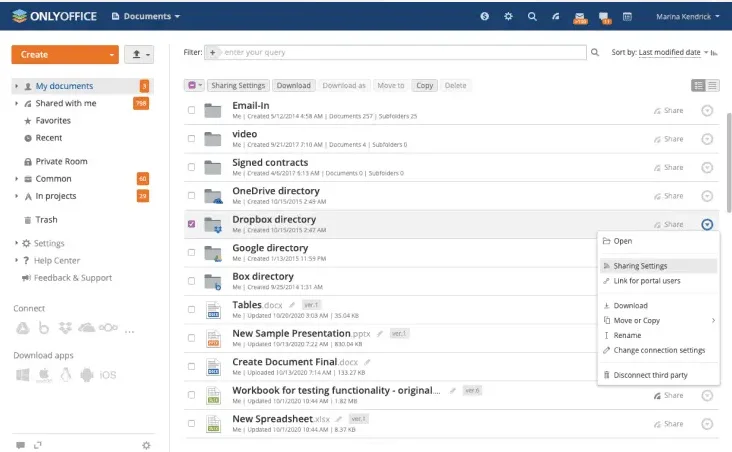Screen dimensions: 732x452
Task: Download the Linux desktop app
Action: (66, 374)
